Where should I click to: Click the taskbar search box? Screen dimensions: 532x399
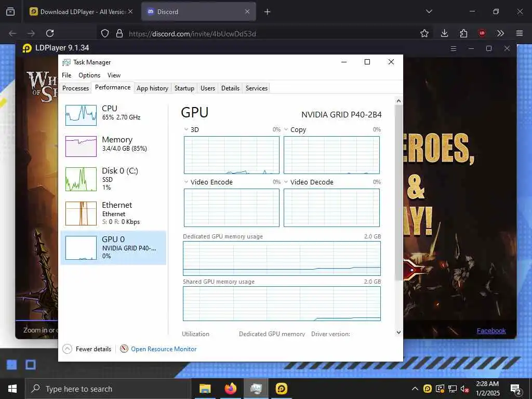tap(108, 389)
